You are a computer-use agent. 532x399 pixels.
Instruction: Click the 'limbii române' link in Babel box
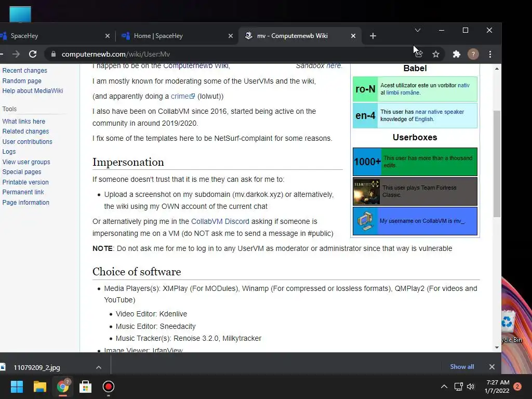403,92
